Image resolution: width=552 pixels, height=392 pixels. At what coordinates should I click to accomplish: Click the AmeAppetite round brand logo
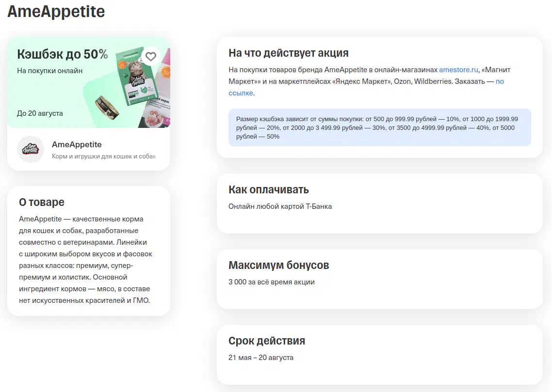31,149
